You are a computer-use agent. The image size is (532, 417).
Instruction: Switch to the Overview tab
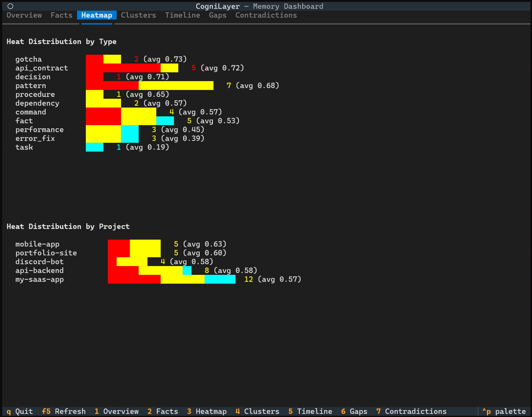pyautogui.click(x=24, y=15)
